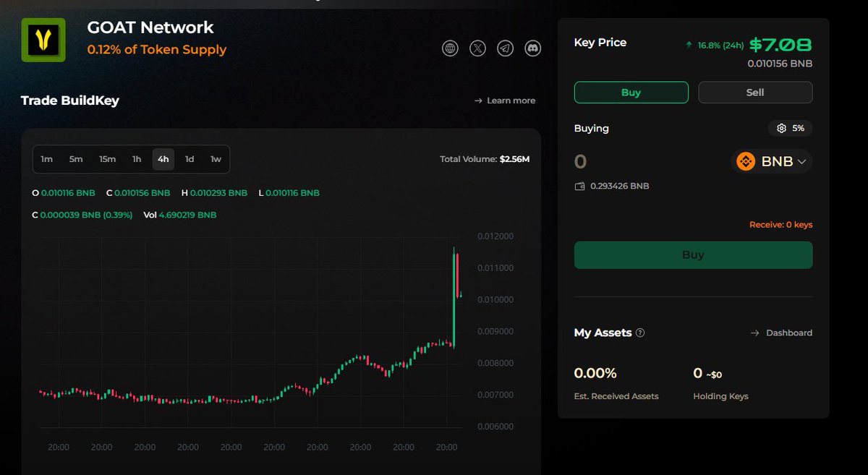Screen dimensions: 868x475
Task: Open the Discord social icon
Action: coord(533,48)
